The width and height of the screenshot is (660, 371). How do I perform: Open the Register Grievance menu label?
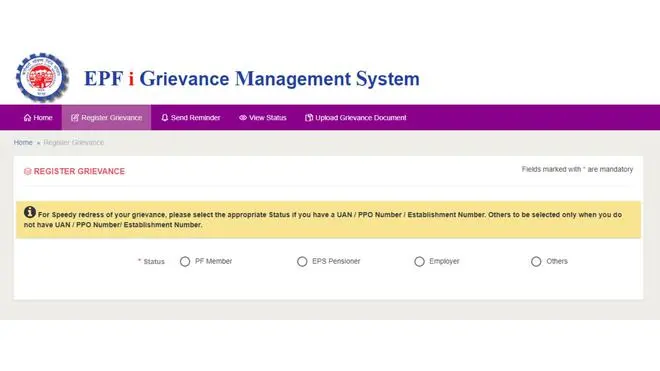pos(112,117)
